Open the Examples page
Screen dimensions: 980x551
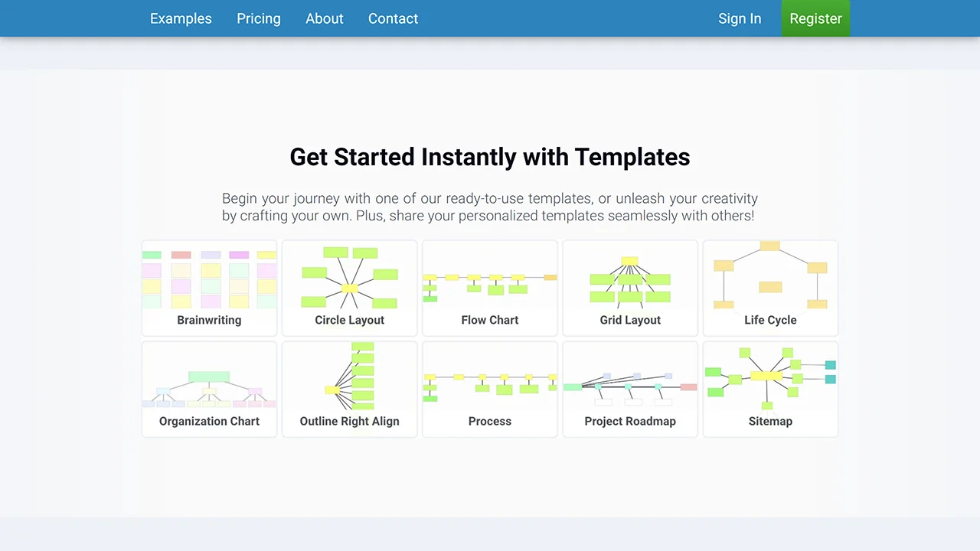181,18
